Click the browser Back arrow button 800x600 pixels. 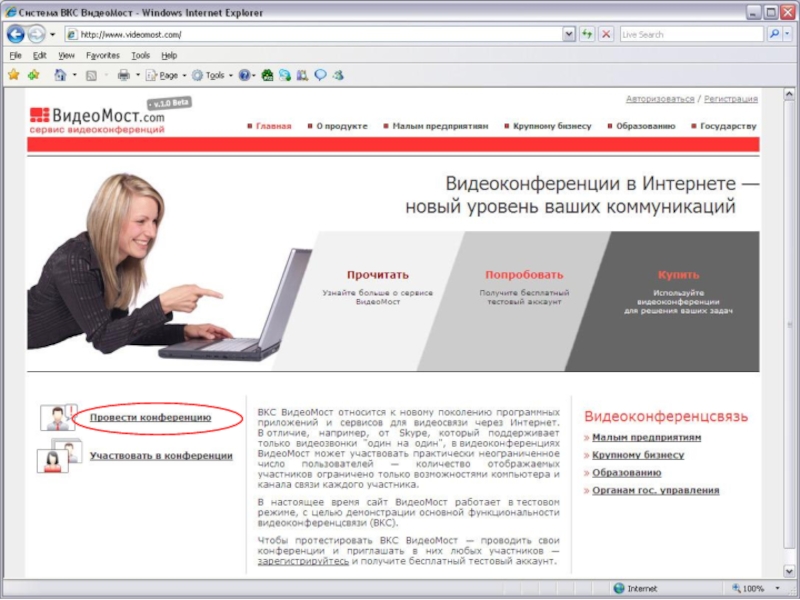[16, 34]
